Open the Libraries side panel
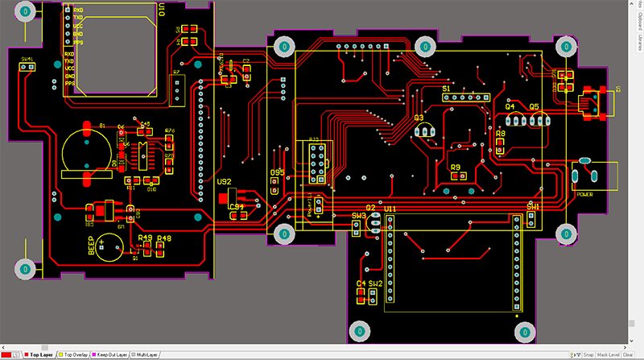This screenshot has height=360, width=644. [640, 43]
